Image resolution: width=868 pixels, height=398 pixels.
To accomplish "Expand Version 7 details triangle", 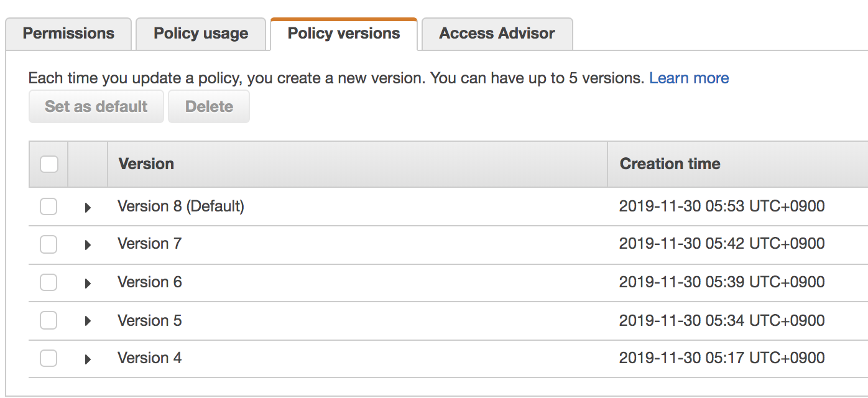I will (88, 245).
